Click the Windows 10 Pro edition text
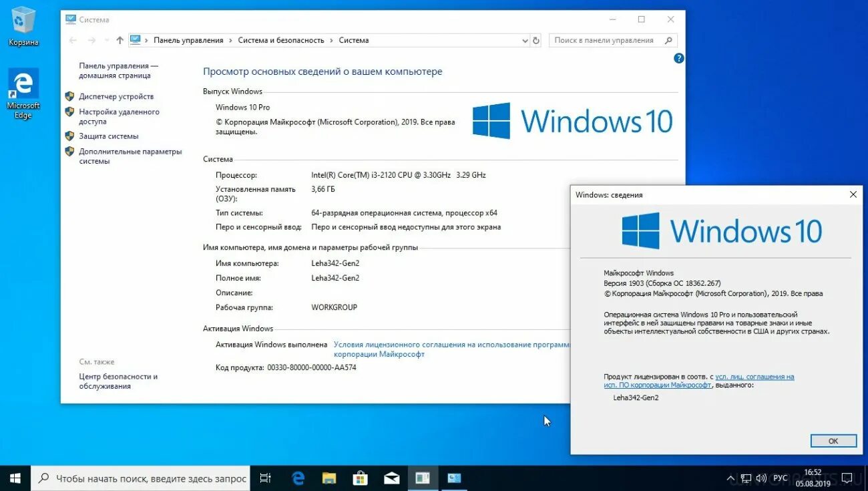Screen dimensions: 868x491 (x=242, y=107)
